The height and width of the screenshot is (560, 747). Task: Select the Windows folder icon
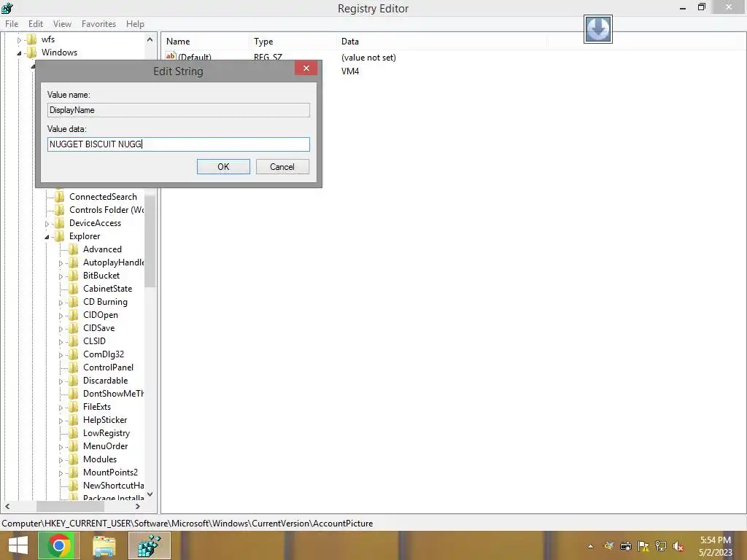[x=32, y=52]
